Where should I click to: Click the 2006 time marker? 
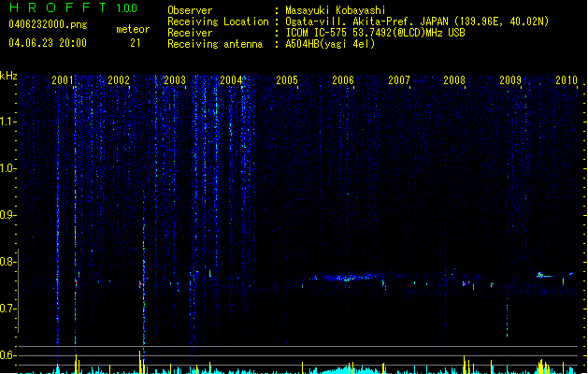(343, 79)
